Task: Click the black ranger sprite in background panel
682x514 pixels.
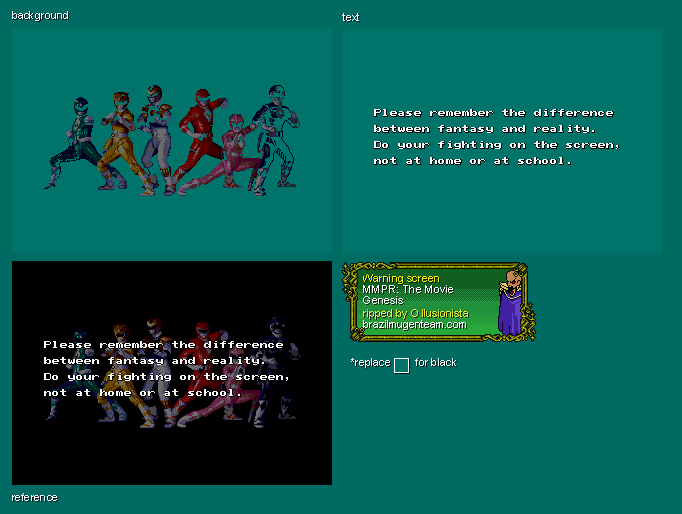Action: [275, 139]
